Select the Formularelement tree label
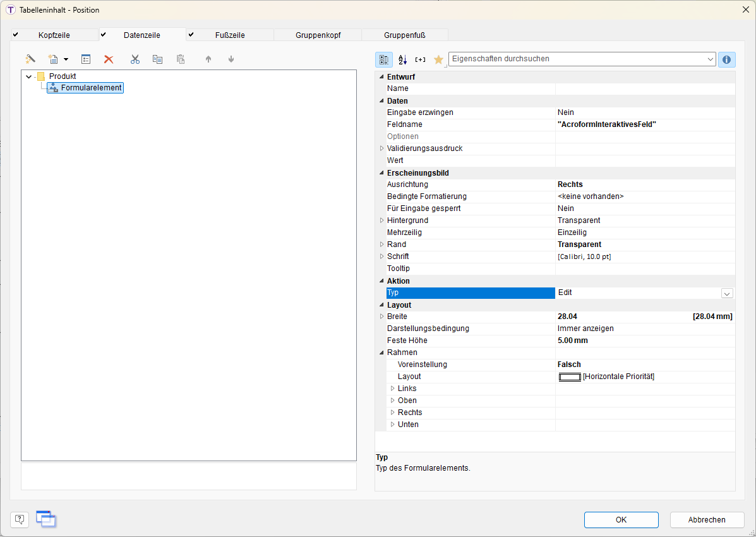This screenshot has height=537, width=756. tap(91, 88)
